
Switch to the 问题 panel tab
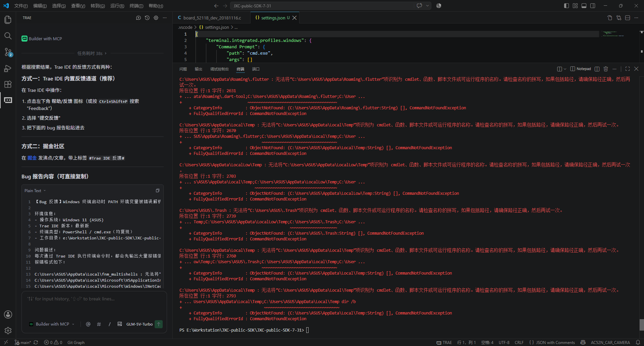183,69
